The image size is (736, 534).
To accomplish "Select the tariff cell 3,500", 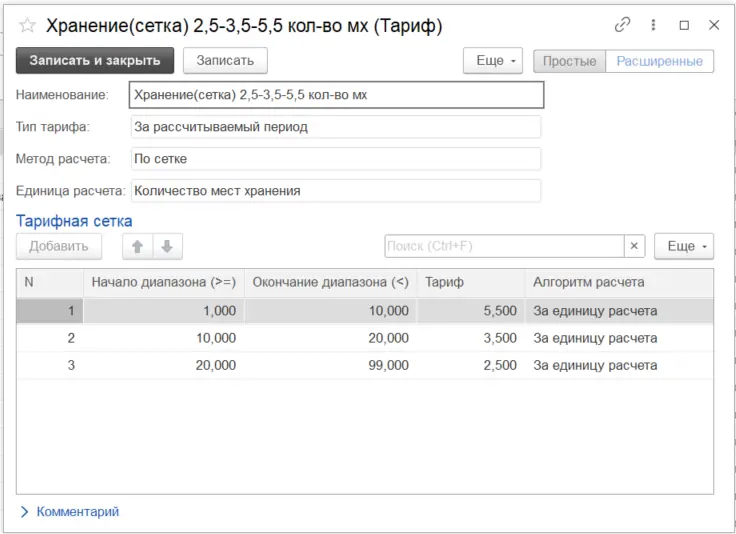I will click(471, 338).
